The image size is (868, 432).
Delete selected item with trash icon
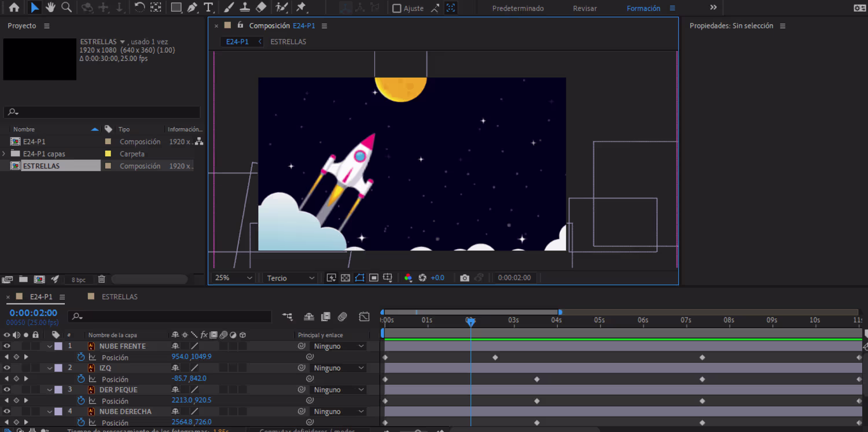[x=102, y=279]
